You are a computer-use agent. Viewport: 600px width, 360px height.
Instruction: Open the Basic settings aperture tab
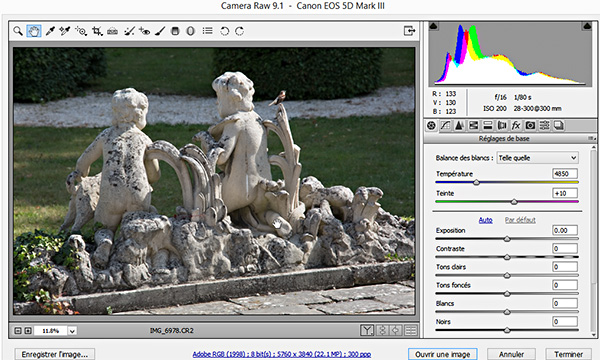(x=431, y=125)
